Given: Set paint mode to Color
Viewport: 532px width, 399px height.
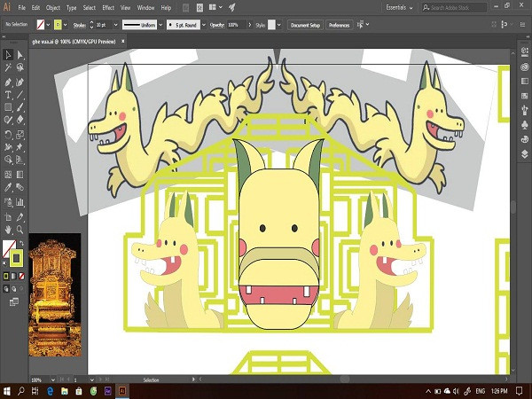Looking at the screenshot, I should click(6, 276).
